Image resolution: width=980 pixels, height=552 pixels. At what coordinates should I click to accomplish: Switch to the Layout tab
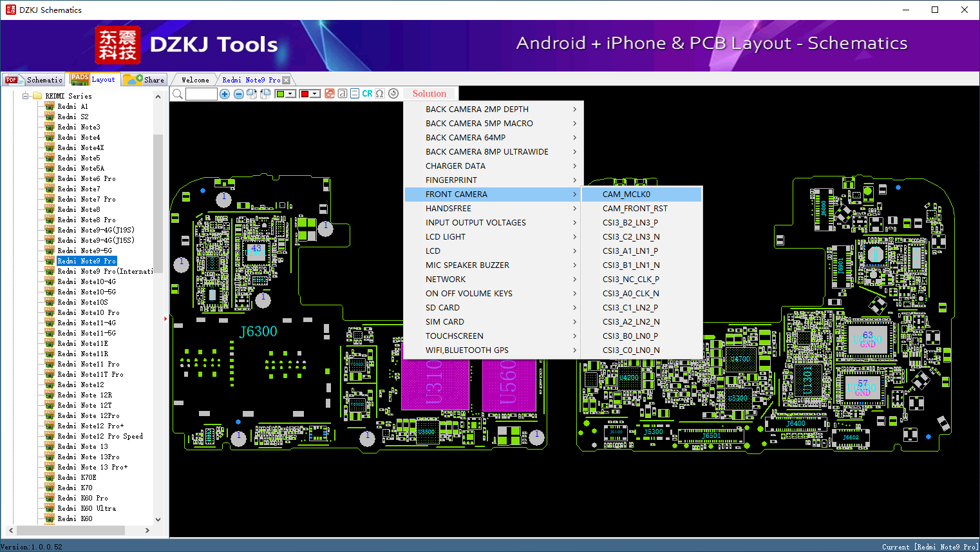click(93, 79)
